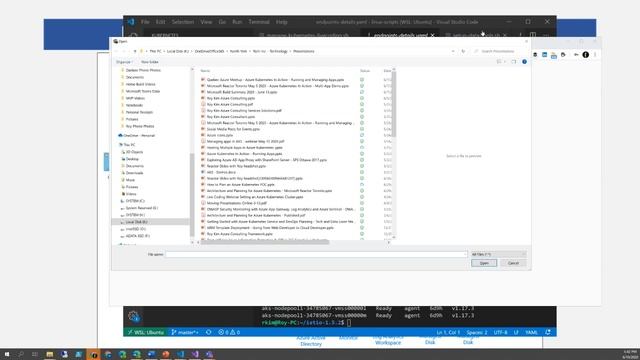Select Social Media Posts for Events file
Viewport: 640px width, 360px height.
233,129
